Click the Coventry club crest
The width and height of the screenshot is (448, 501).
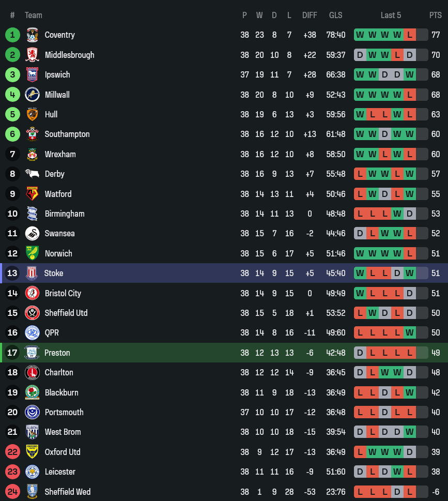pos(32,35)
